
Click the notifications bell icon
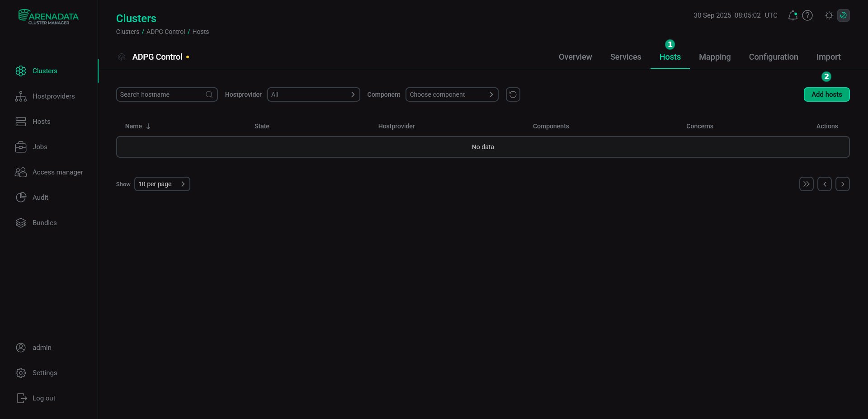click(792, 15)
